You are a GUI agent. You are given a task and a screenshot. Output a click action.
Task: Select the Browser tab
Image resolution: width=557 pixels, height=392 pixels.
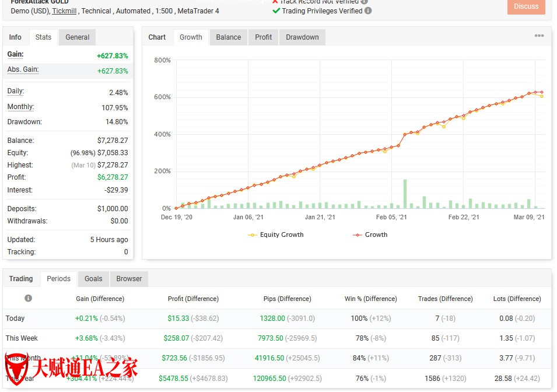129,279
